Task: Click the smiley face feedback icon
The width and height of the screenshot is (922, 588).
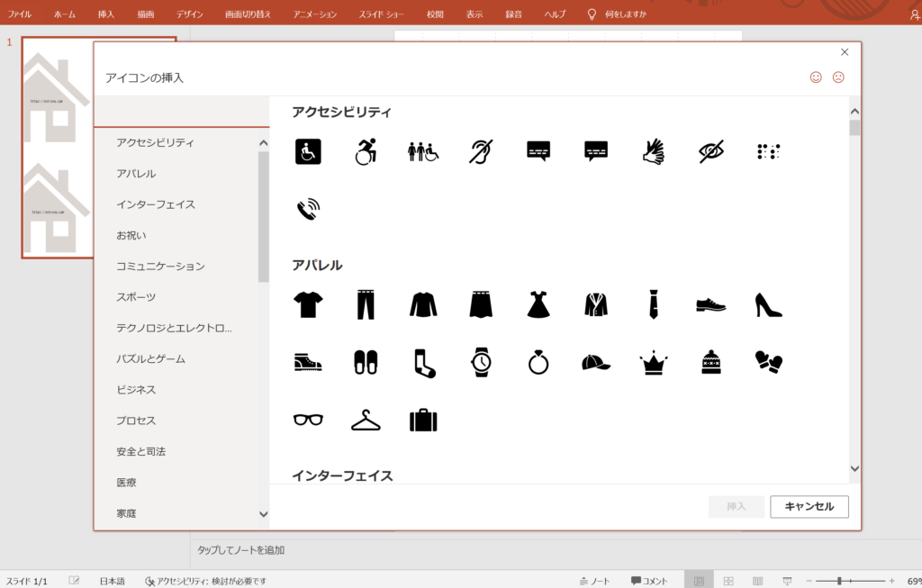Action: tap(816, 77)
